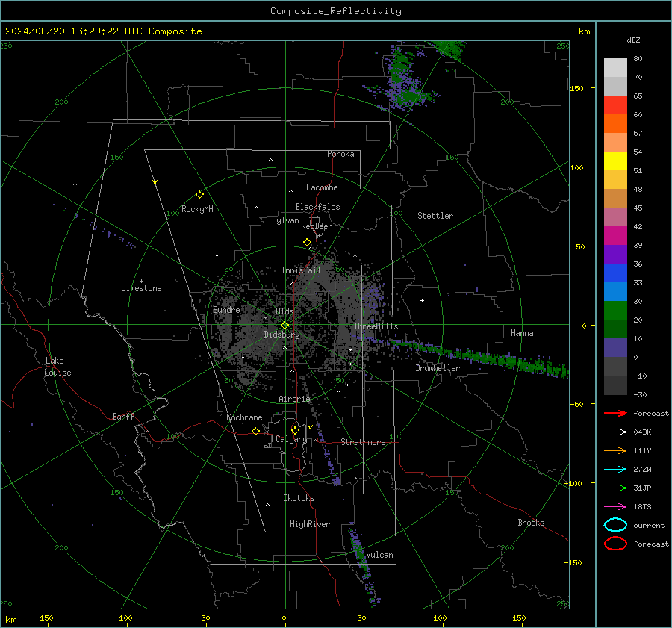The width and height of the screenshot is (672, 628).
Task: Click the Didsbury town label
Action: [x=281, y=335]
